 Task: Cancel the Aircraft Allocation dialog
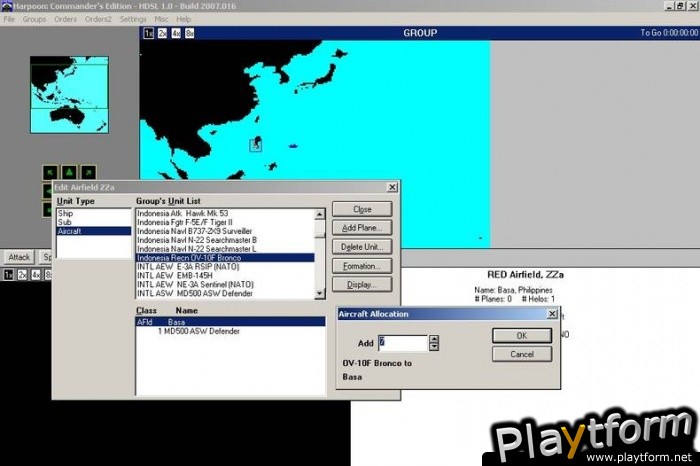pyautogui.click(x=522, y=354)
